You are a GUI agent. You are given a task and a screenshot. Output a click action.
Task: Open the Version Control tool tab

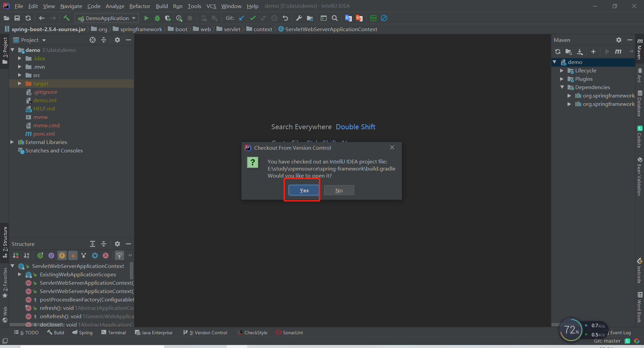205,333
